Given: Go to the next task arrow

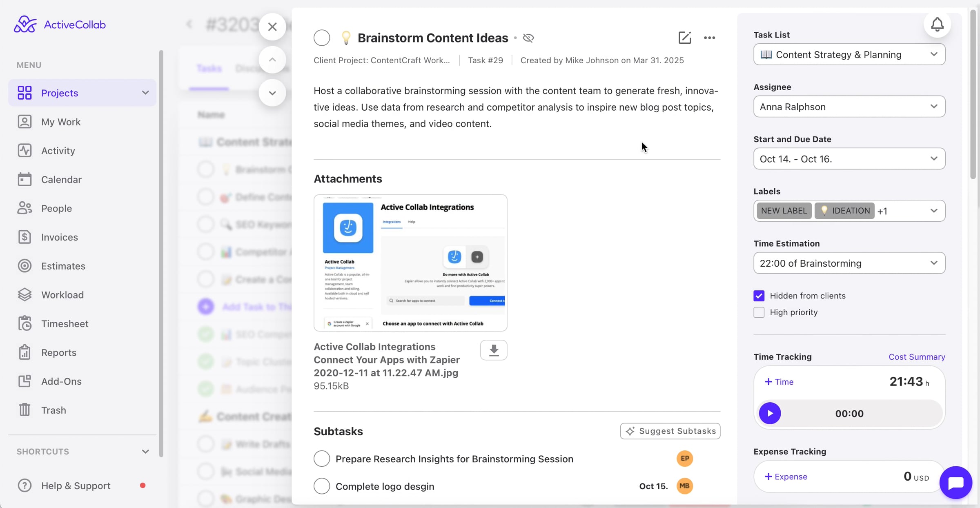Looking at the screenshot, I should (x=272, y=93).
